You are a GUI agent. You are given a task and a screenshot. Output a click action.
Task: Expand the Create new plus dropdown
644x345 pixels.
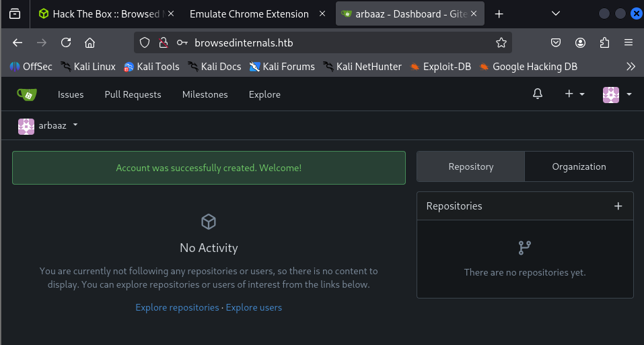coord(574,94)
